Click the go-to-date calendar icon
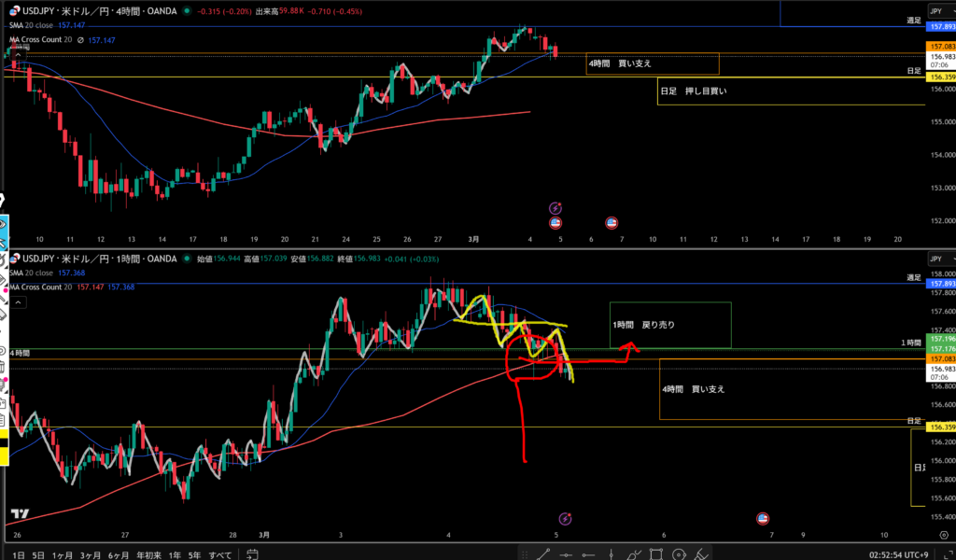This screenshot has height=560, width=956. pos(251,554)
